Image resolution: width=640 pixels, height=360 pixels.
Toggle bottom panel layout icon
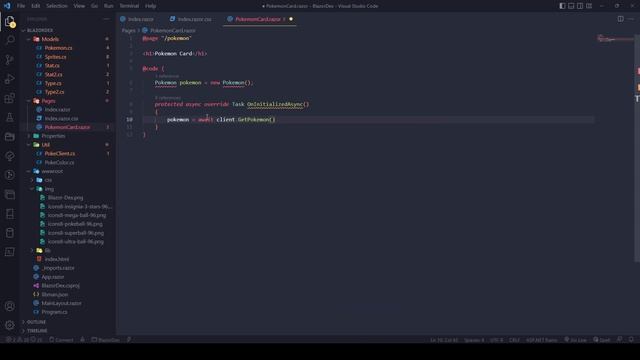(x=571, y=6)
